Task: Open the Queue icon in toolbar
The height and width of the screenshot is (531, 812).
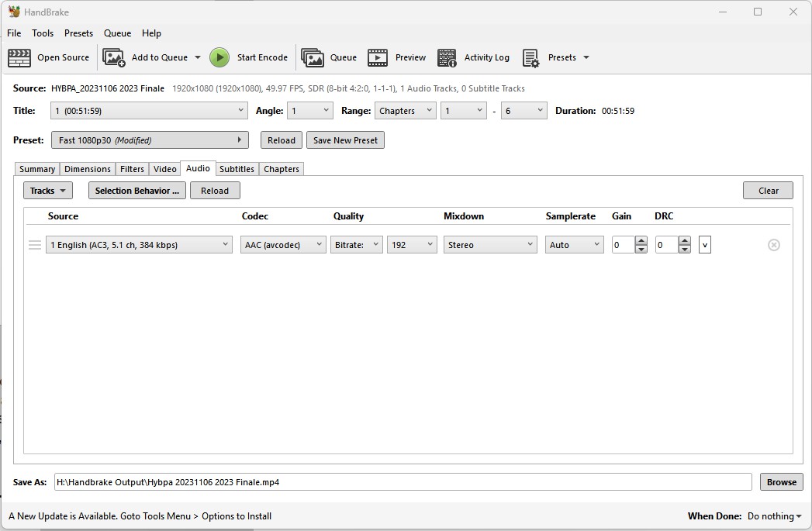Action: pos(313,57)
